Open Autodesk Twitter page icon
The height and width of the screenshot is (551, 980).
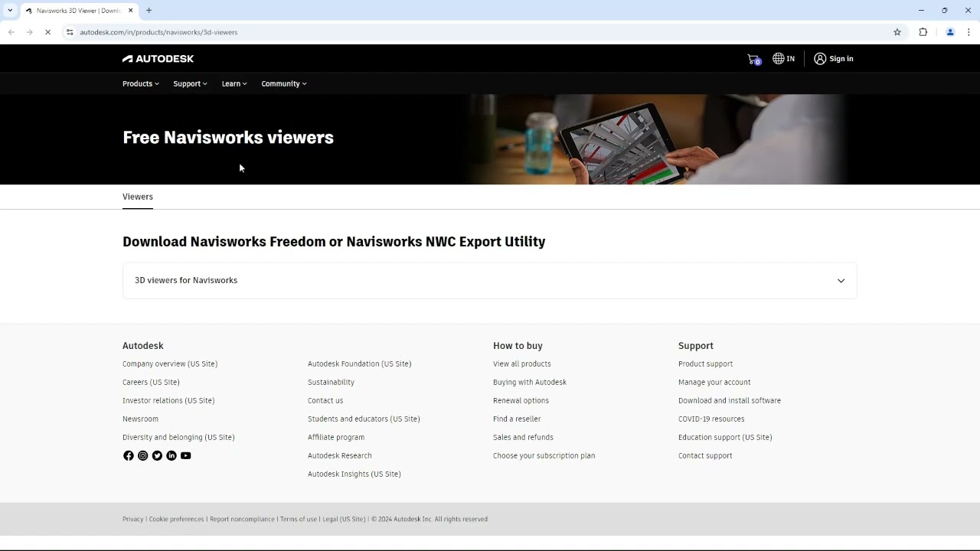(x=157, y=456)
